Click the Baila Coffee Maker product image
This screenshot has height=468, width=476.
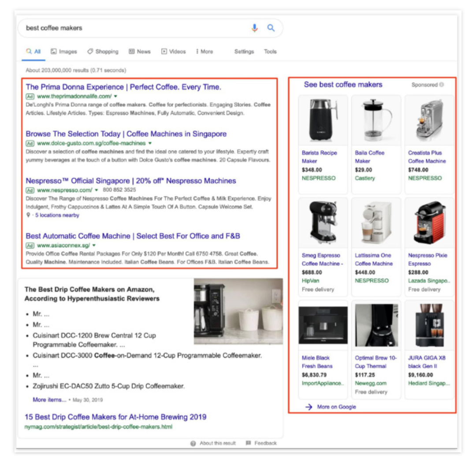coord(376,120)
